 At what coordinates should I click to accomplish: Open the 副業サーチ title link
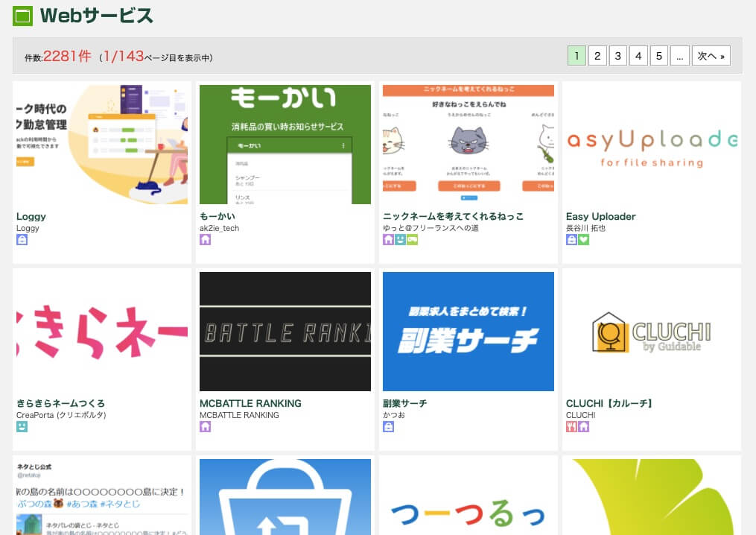[405, 403]
